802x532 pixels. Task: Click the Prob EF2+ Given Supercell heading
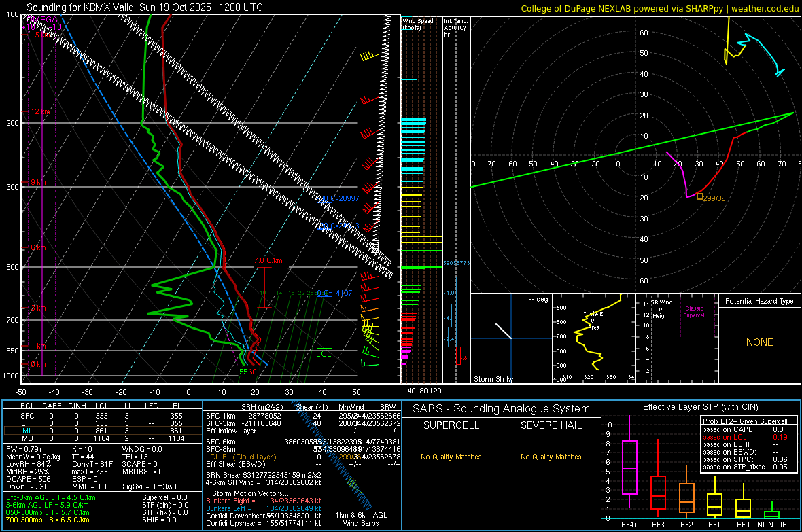click(745, 421)
